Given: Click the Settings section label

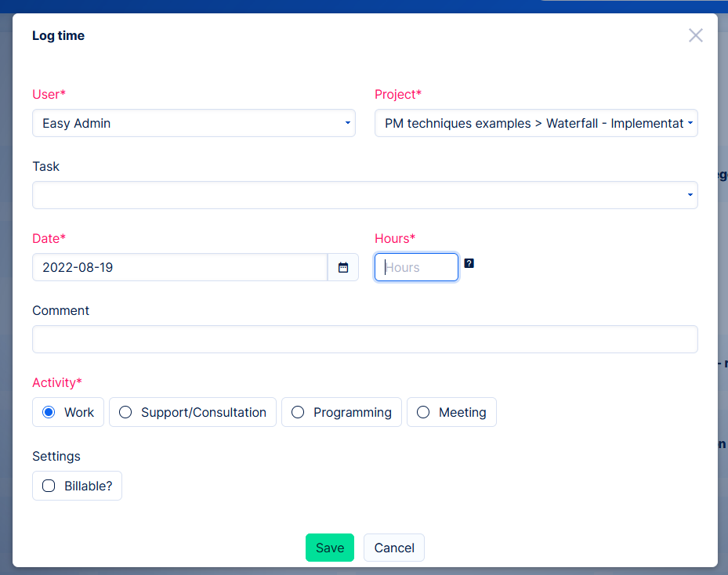Looking at the screenshot, I should 56,456.
